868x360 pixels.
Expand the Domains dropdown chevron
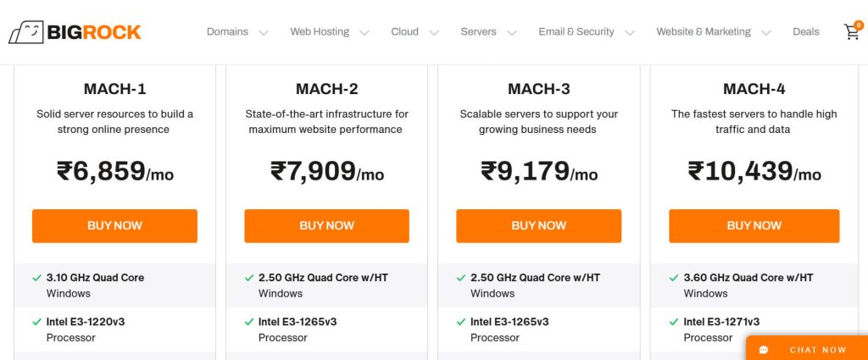[264, 33]
